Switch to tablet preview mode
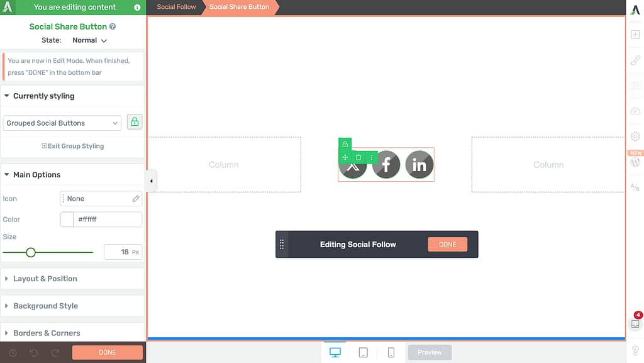644x363 pixels. pyautogui.click(x=363, y=352)
